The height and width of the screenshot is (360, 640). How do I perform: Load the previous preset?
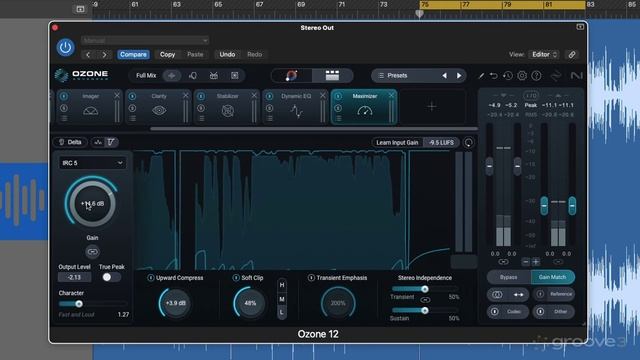point(444,76)
